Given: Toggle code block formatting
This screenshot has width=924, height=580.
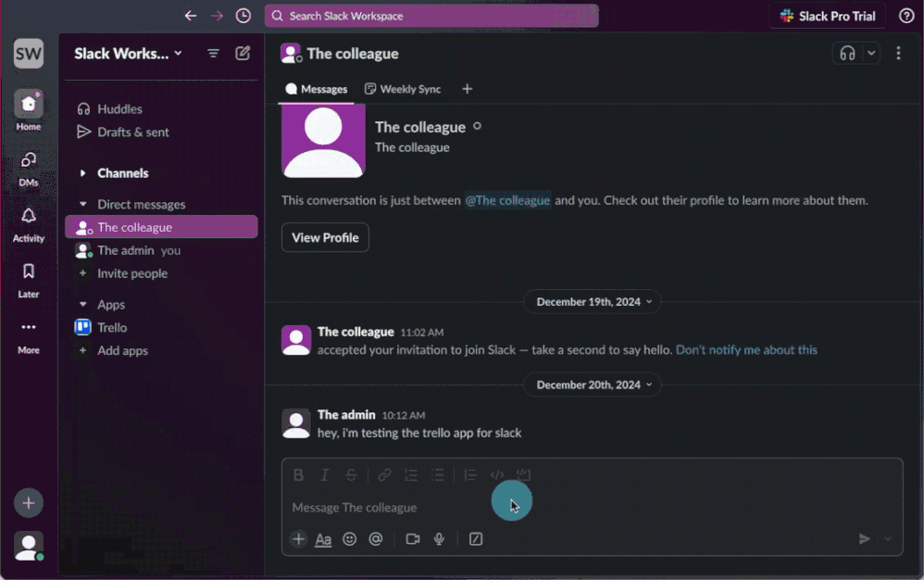Looking at the screenshot, I should (x=523, y=475).
